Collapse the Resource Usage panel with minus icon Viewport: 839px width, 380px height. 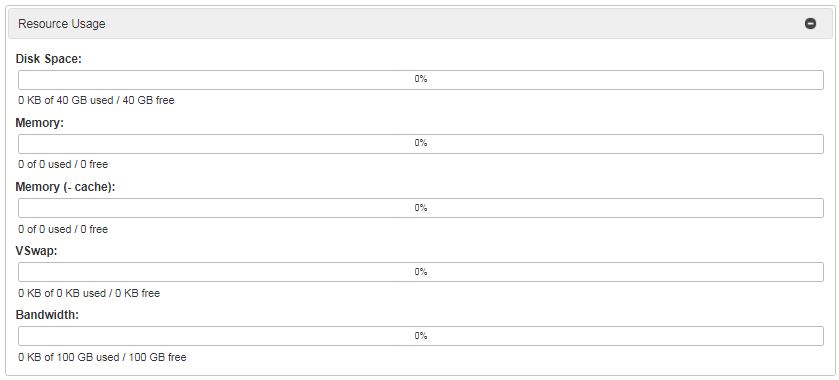(x=811, y=24)
